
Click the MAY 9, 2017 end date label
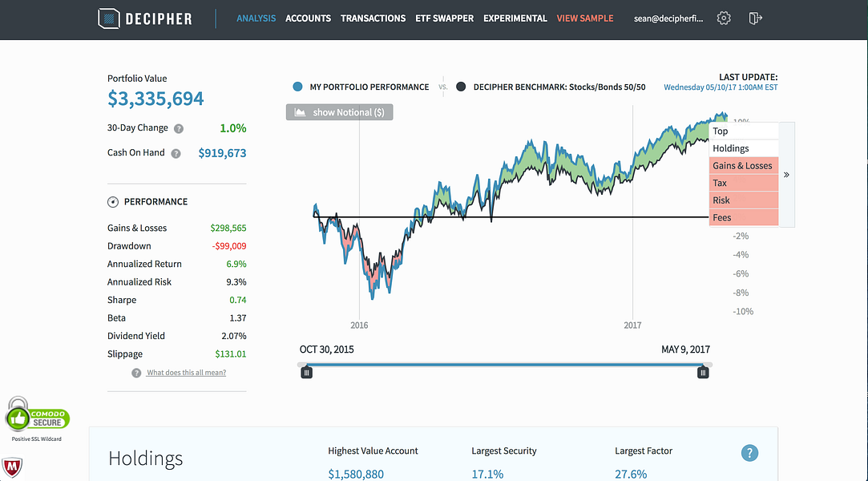(x=685, y=350)
